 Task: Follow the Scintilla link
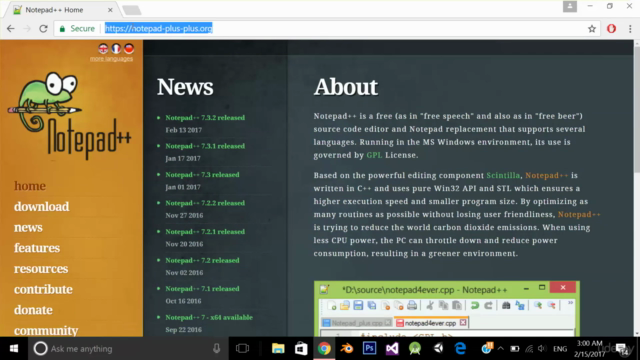click(503, 176)
